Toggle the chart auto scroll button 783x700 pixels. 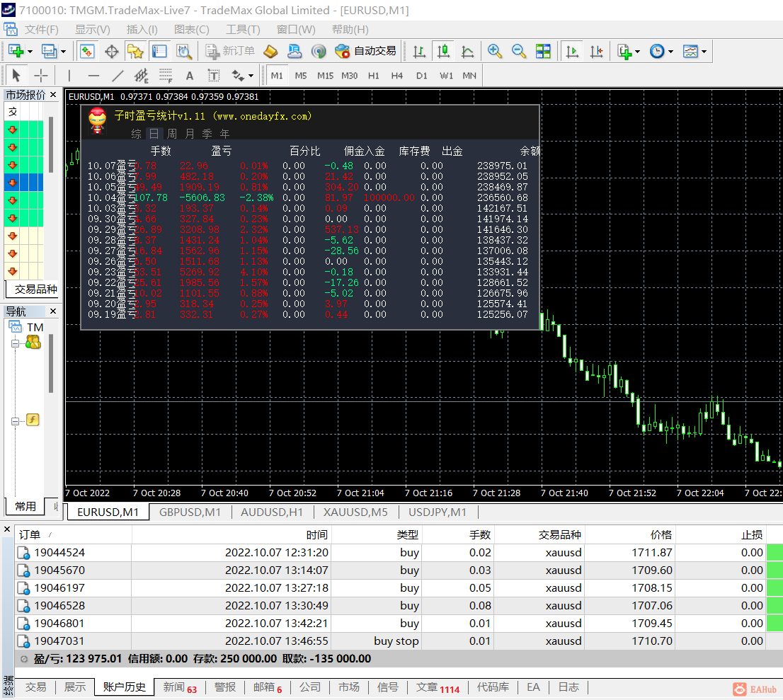point(572,51)
